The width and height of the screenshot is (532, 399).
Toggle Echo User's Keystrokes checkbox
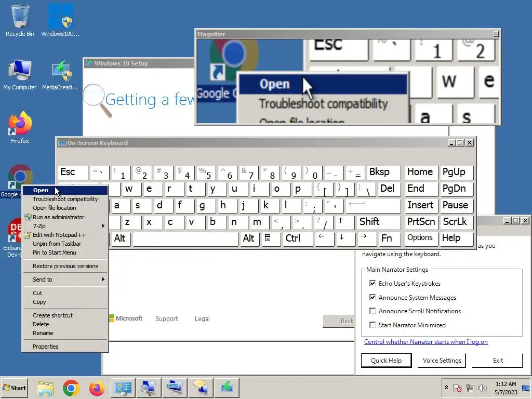[373, 283]
